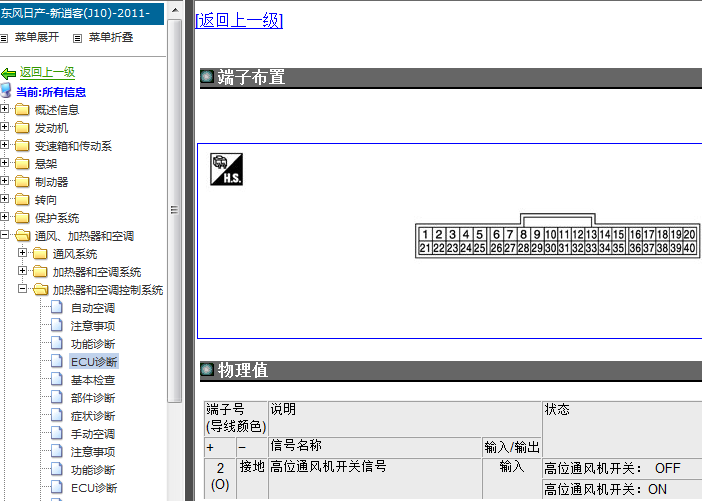Click the 当前:所有信息 computer icon
Viewport: 702px width, 501px height.
pos(6,90)
